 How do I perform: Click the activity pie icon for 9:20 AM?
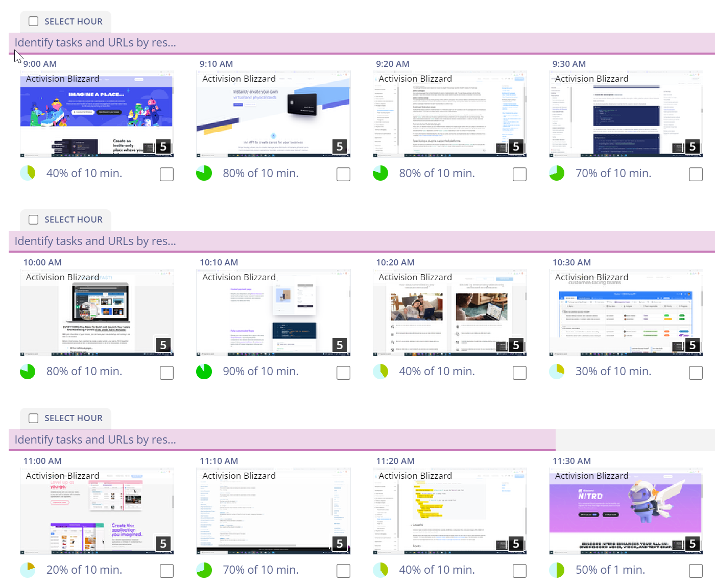tap(380, 173)
